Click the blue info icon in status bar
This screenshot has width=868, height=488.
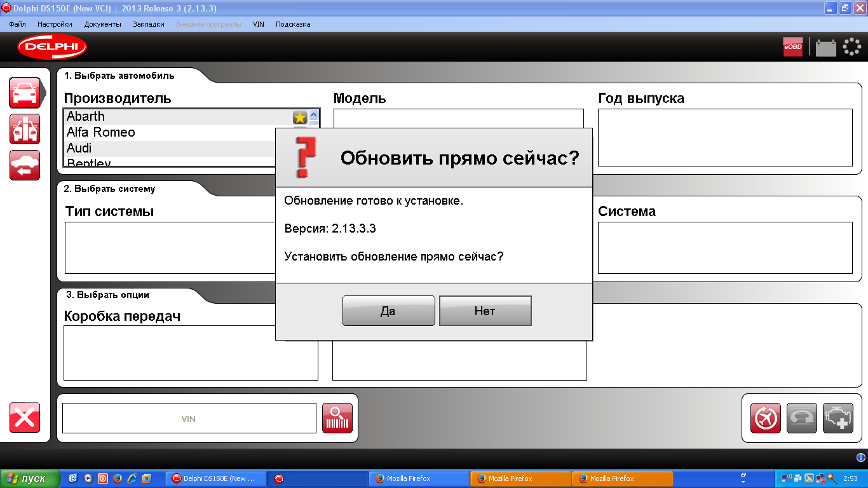[861, 457]
